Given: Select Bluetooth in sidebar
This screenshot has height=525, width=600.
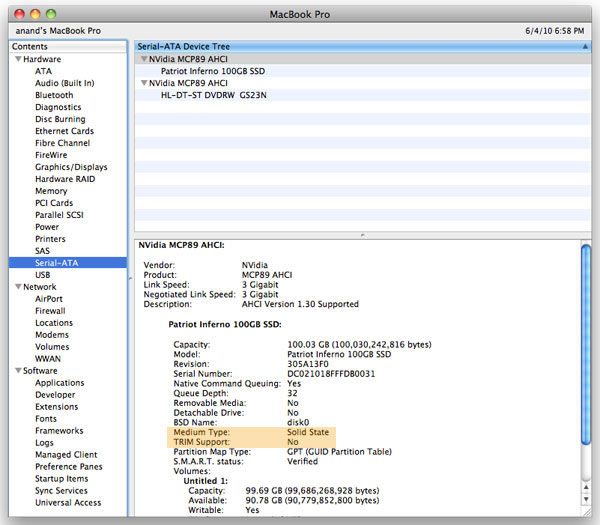Looking at the screenshot, I should pos(54,95).
